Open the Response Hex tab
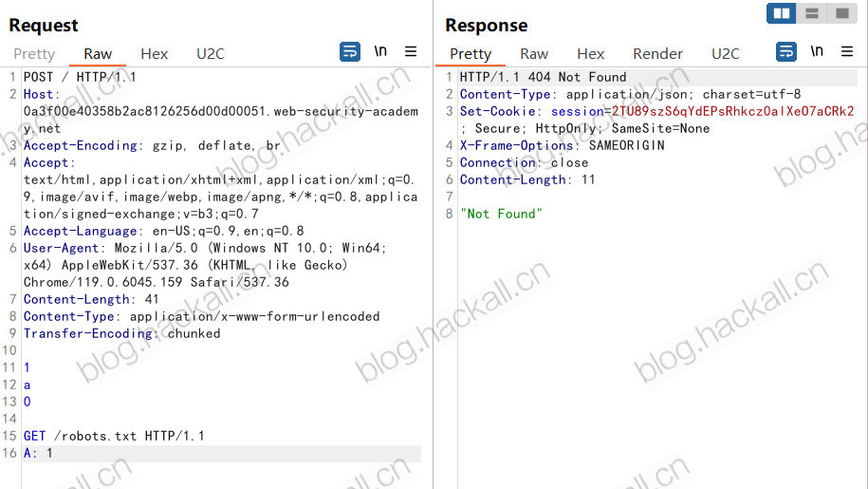This screenshot has width=868, height=489. [591, 54]
